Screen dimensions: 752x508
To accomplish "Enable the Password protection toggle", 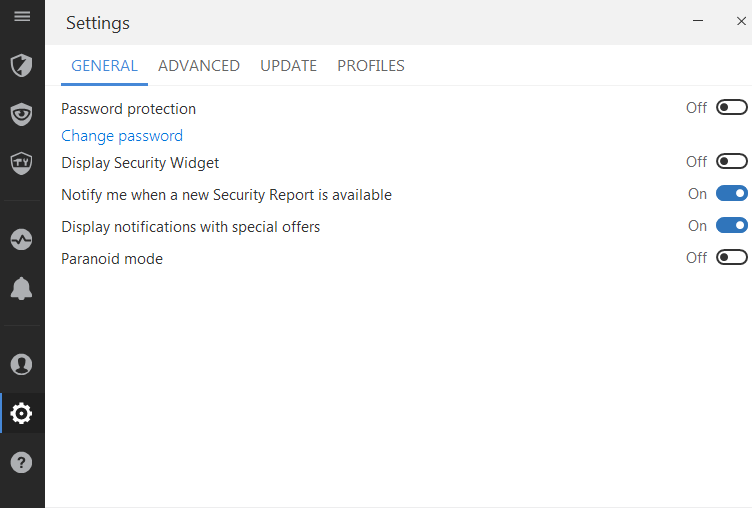I will [731, 108].
